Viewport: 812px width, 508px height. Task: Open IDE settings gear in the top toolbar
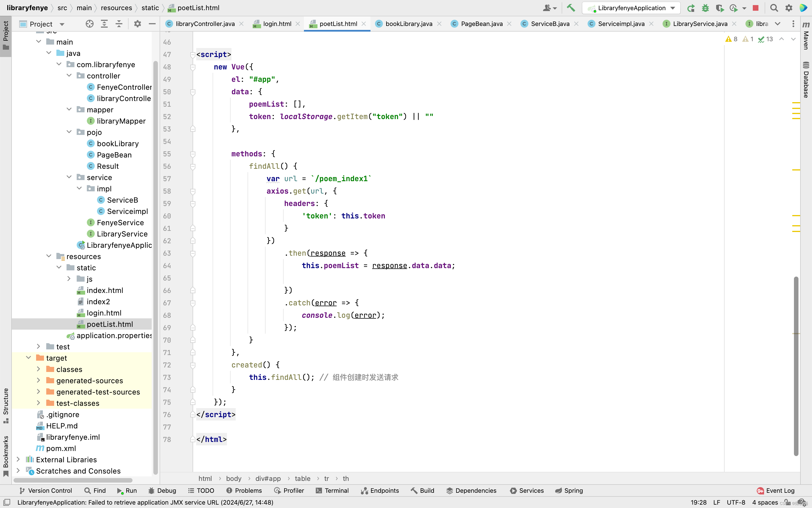pyautogui.click(x=789, y=8)
